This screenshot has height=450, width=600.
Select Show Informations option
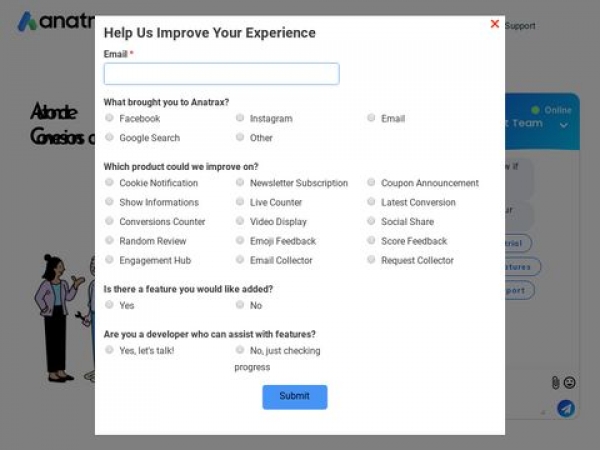pos(109,201)
